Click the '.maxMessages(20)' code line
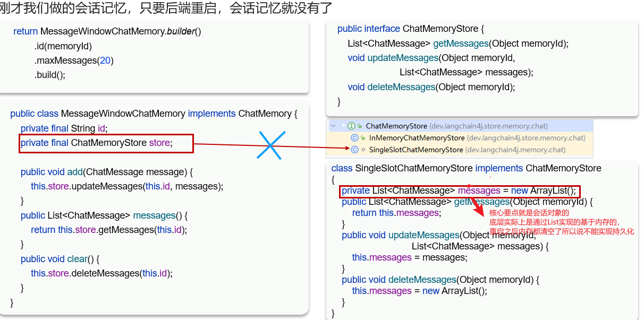 tap(74, 60)
